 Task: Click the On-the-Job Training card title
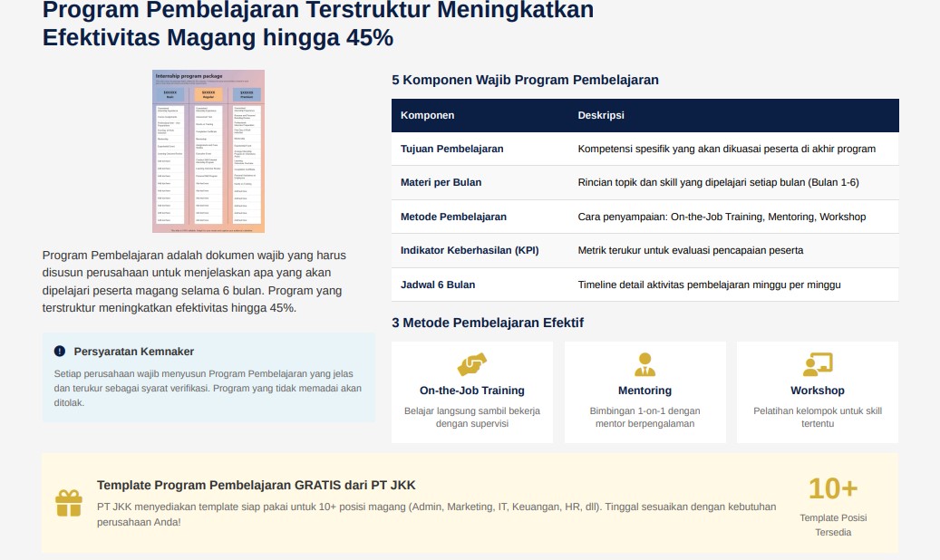(x=471, y=391)
